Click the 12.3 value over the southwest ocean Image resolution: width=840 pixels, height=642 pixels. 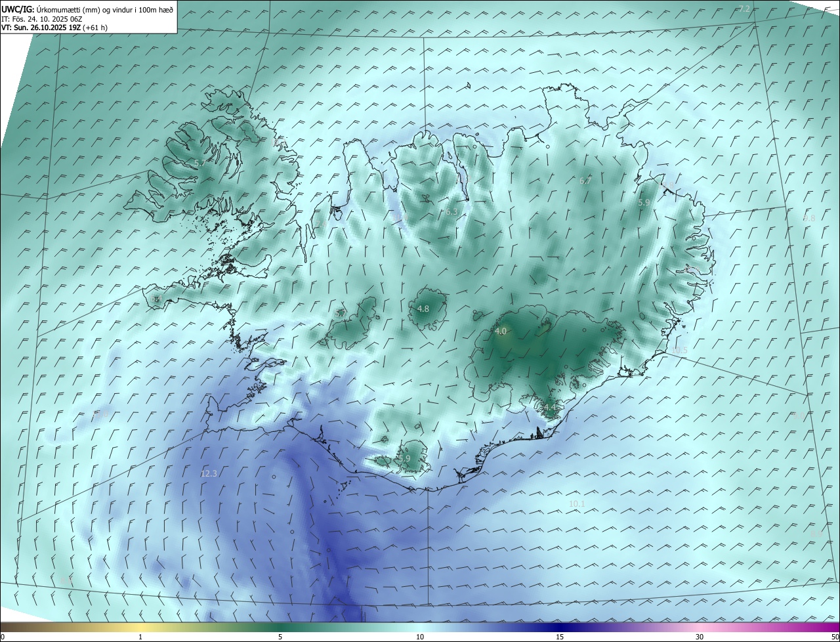[x=209, y=473]
